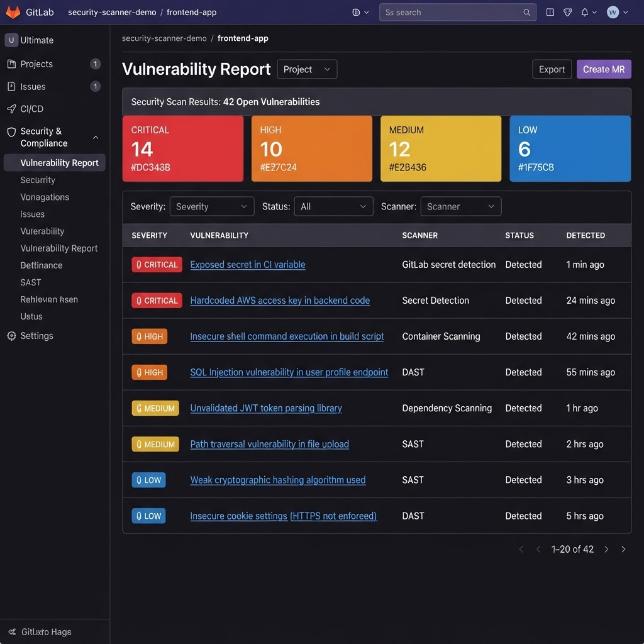This screenshot has height=644, width=644.
Task: Click 'Dependency Scanning' scanner cell
Action: point(447,408)
